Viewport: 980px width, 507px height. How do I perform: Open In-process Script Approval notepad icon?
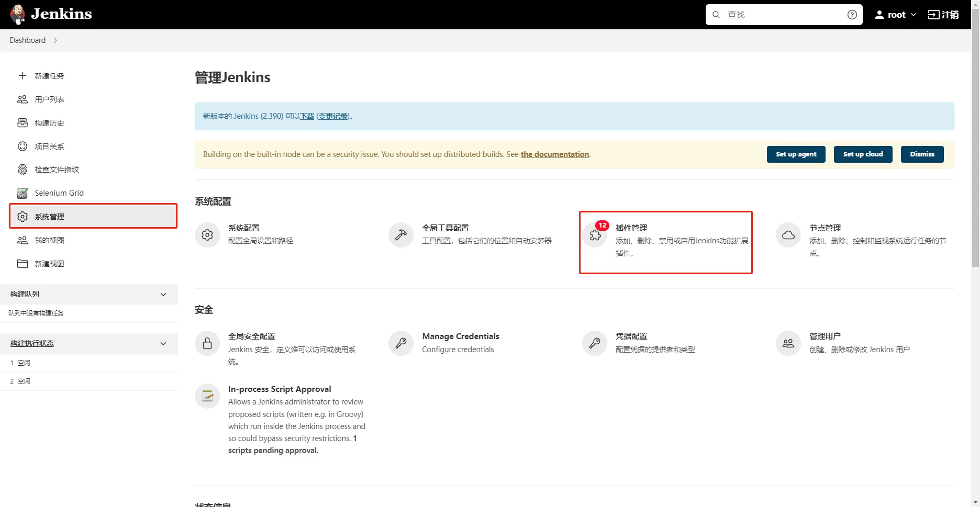pyautogui.click(x=207, y=396)
